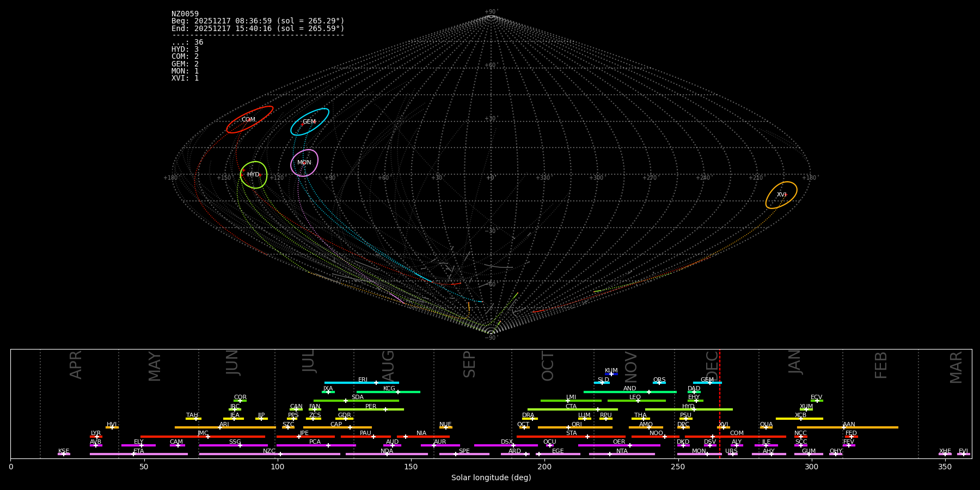Click the 'Solar longitude (deg)' axis label
Image resolution: width=980 pixels, height=490 pixels.
(491, 478)
